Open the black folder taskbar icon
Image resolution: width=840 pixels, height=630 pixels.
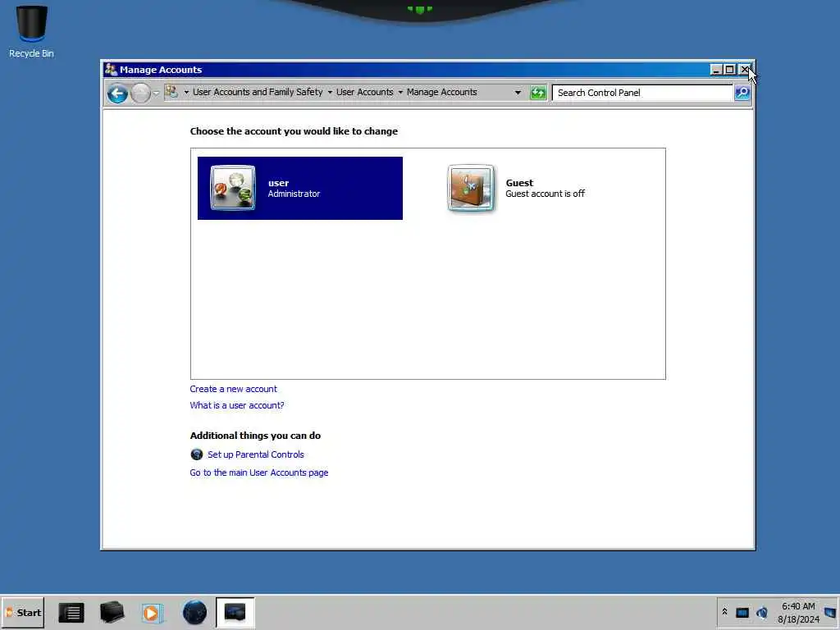(112, 612)
